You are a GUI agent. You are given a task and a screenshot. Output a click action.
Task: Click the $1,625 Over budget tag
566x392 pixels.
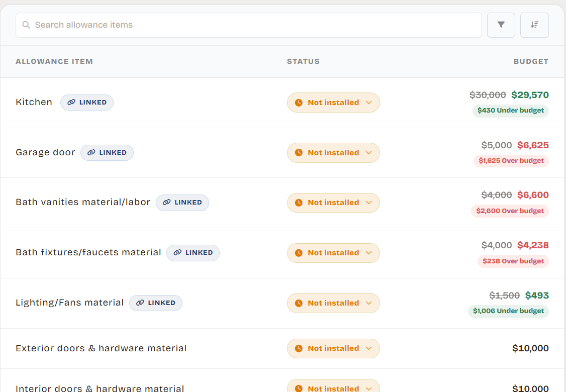pyautogui.click(x=511, y=161)
